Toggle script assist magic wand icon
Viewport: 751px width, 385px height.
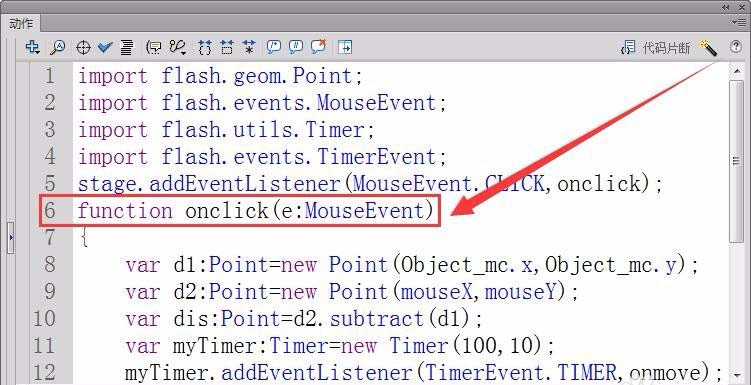point(708,47)
